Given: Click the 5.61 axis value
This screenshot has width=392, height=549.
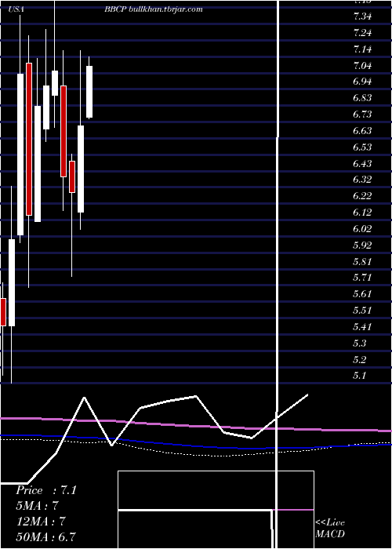Looking at the screenshot, I should 362,294.
